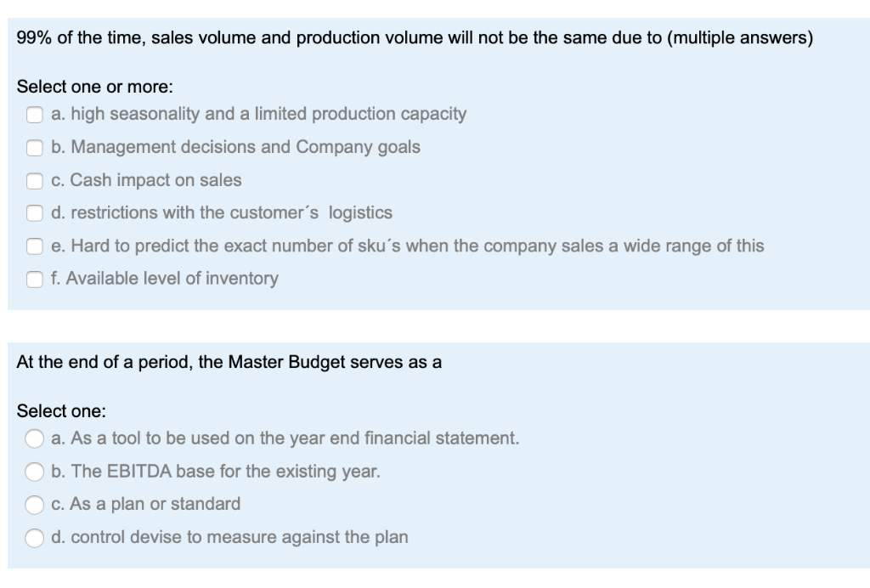Check option f Available level of inventory

(34, 278)
